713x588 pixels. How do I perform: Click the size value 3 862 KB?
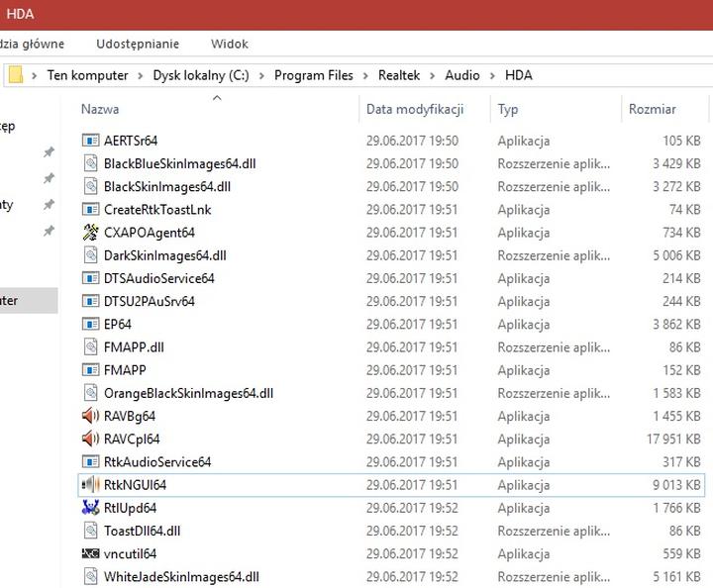tap(676, 325)
